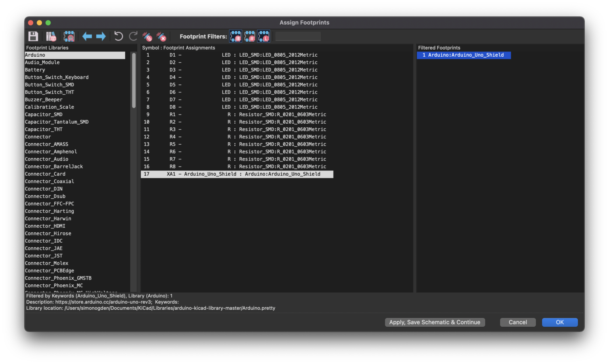Screen dimensions: 609x364
Task: Click the save footprint associations icon
Action: pos(33,36)
